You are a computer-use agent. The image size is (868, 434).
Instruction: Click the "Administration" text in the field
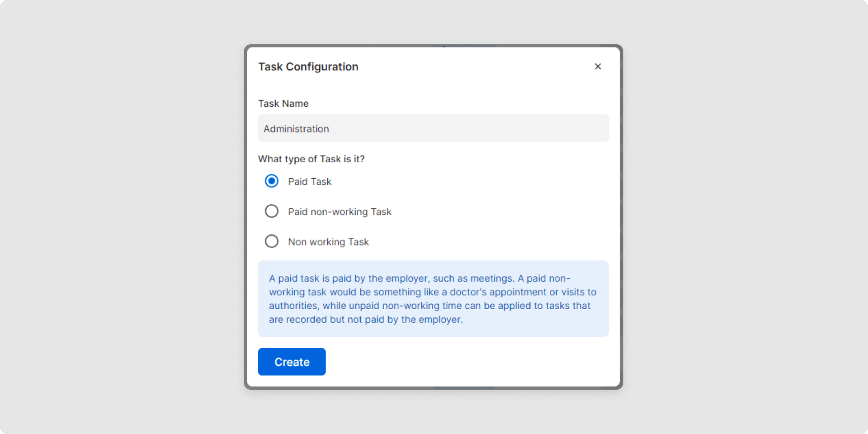296,129
